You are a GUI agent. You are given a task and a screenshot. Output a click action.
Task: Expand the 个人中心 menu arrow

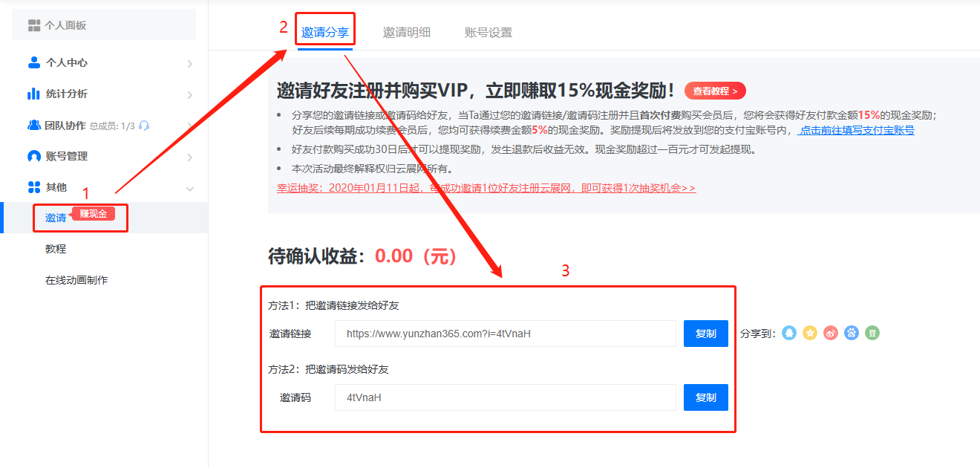pyautogui.click(x=189, y=64)
